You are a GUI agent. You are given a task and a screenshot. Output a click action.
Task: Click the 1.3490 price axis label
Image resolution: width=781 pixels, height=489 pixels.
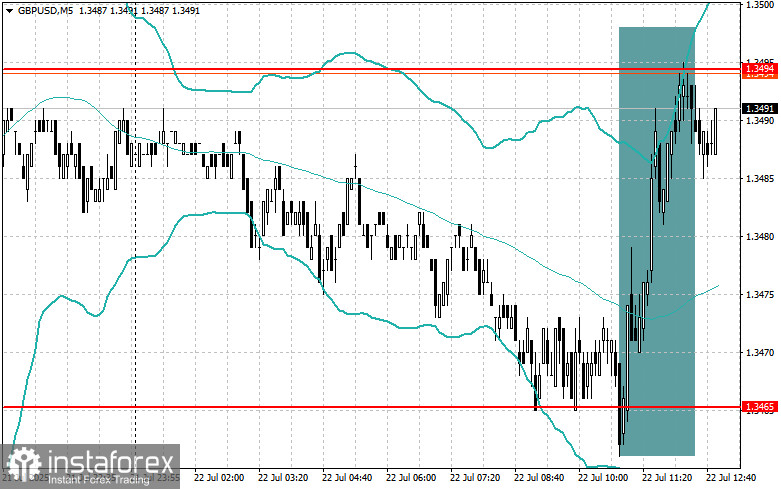(760, 121)
